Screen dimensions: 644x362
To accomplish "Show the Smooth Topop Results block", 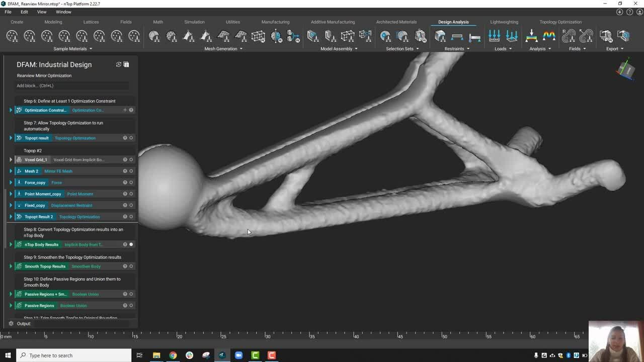I will (x=131, y=266).
